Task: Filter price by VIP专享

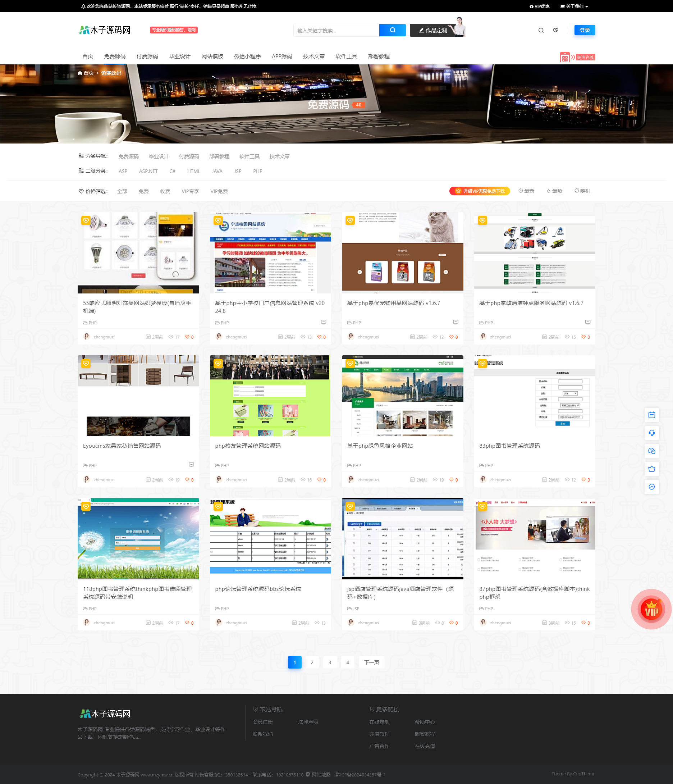Action: click(x=190, y=191)
